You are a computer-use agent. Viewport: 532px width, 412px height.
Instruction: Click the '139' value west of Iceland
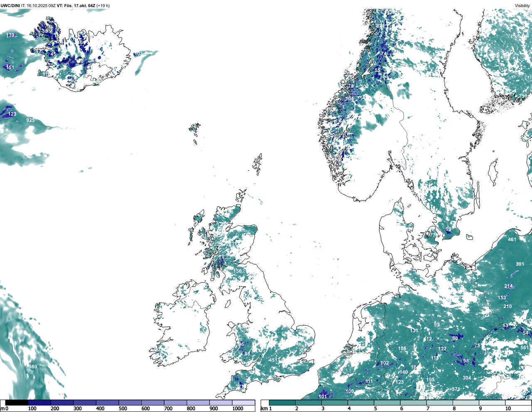pos(10,35)
